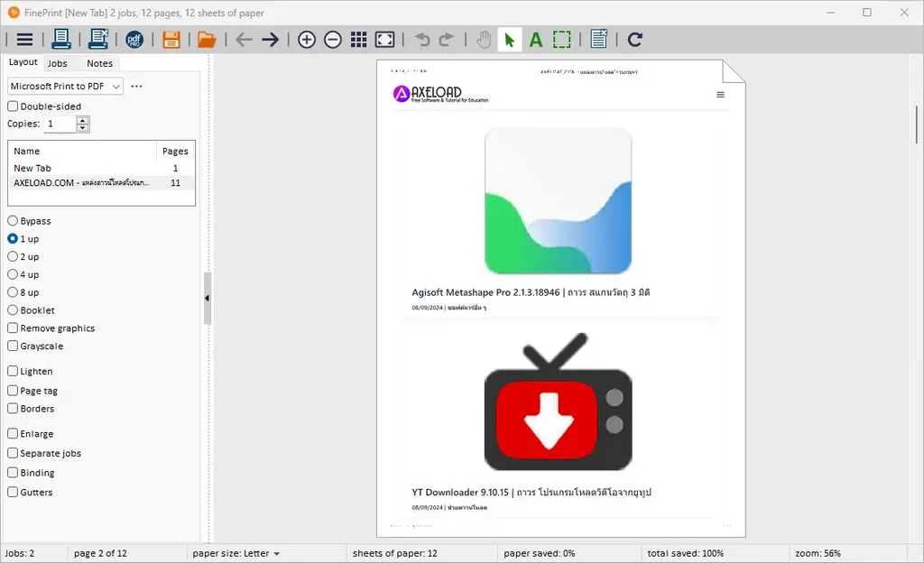The image size is (924, 563).
Task: Click the Zoom out minus icon
Action: [x=333, y=40]
